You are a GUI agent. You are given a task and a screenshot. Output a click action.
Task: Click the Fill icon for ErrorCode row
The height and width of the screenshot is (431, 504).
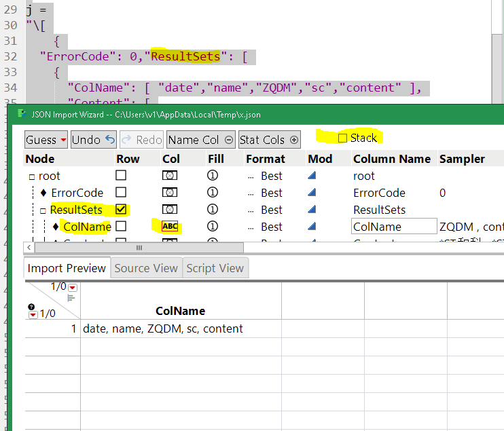(x=213, y=193)
